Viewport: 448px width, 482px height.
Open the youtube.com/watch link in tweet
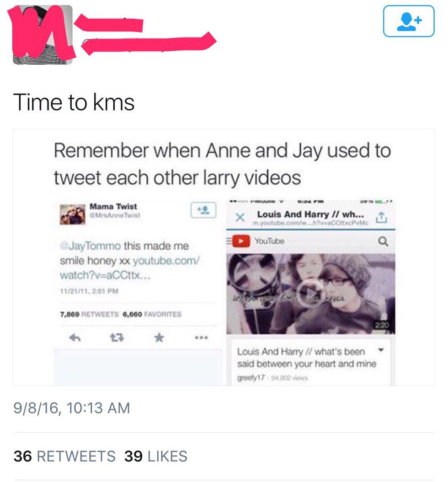(x=130, y=268)
